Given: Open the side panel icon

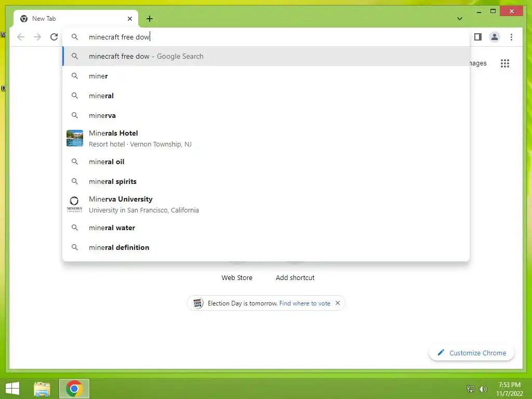Looking at the screenshot, I should pos(478,37).
